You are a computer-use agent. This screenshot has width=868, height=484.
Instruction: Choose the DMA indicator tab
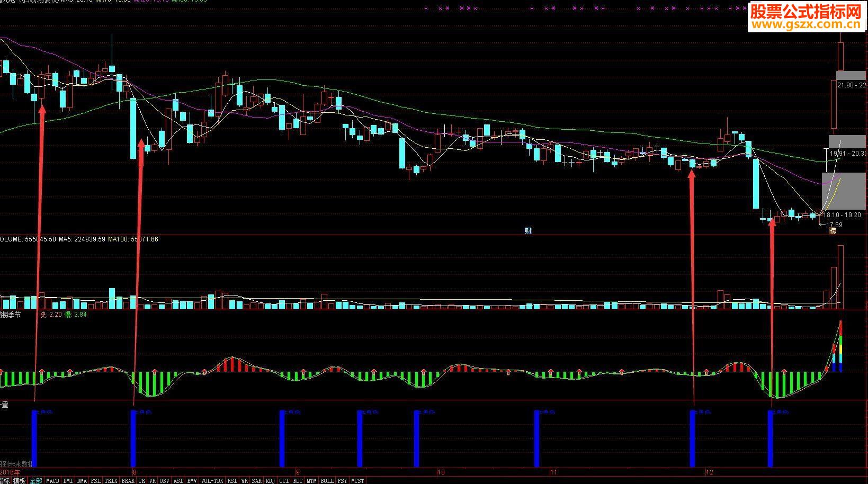coord(82,481)
